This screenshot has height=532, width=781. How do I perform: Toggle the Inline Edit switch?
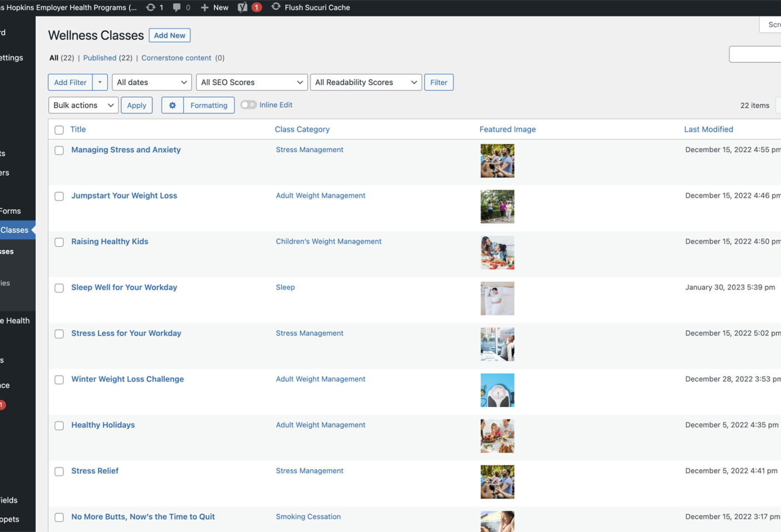248,105
